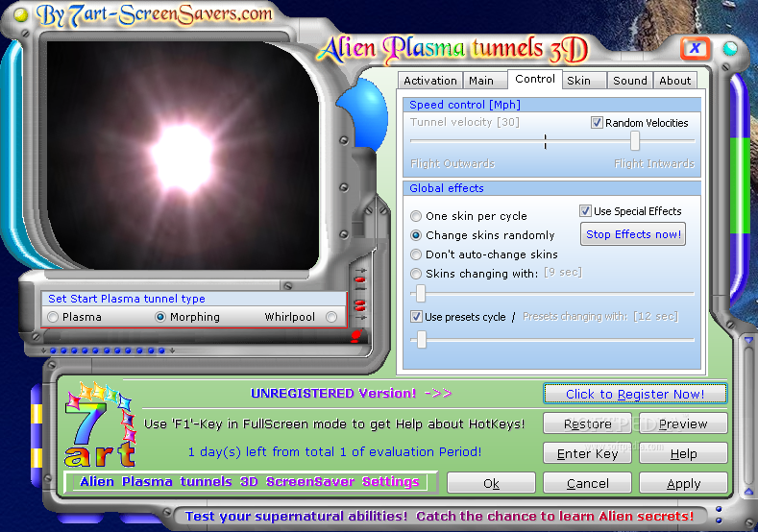758x532 pixels.
Task: Click the Help button
Action: click(683, 453)
